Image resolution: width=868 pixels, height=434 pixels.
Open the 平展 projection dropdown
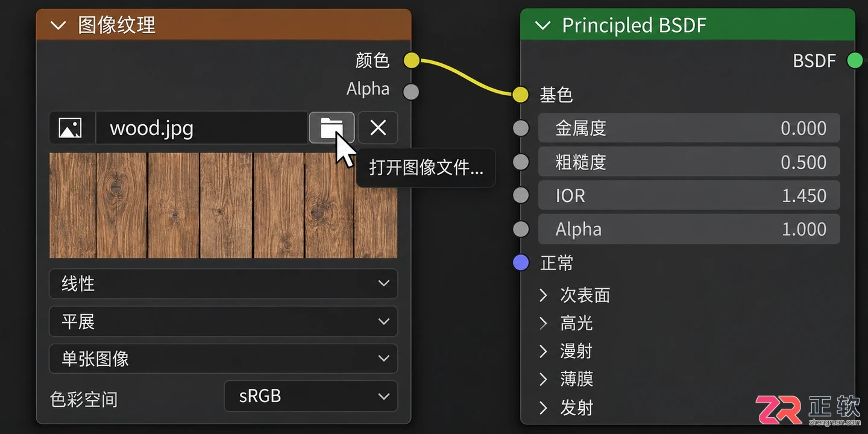coord(223,321)
